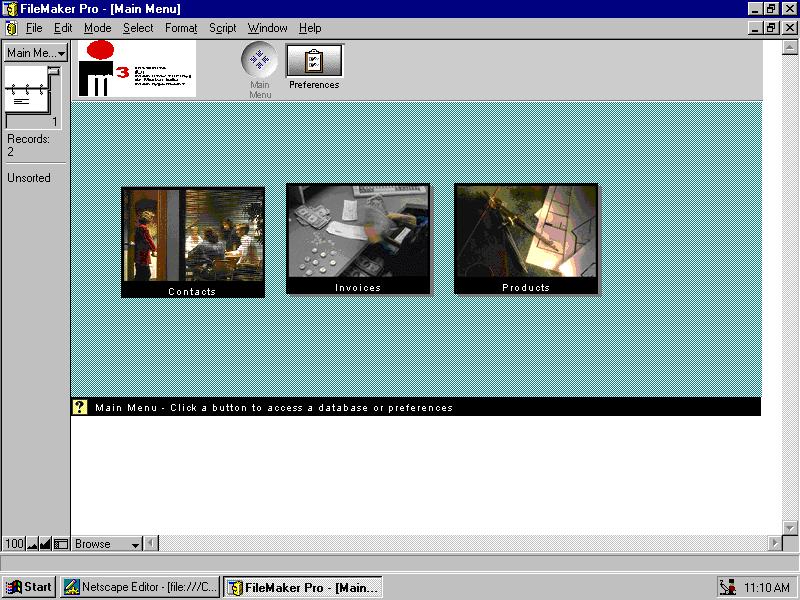Click the zoom out mountain icon
The height and width of the screenshot is (600, 800).
pos(32,544)
